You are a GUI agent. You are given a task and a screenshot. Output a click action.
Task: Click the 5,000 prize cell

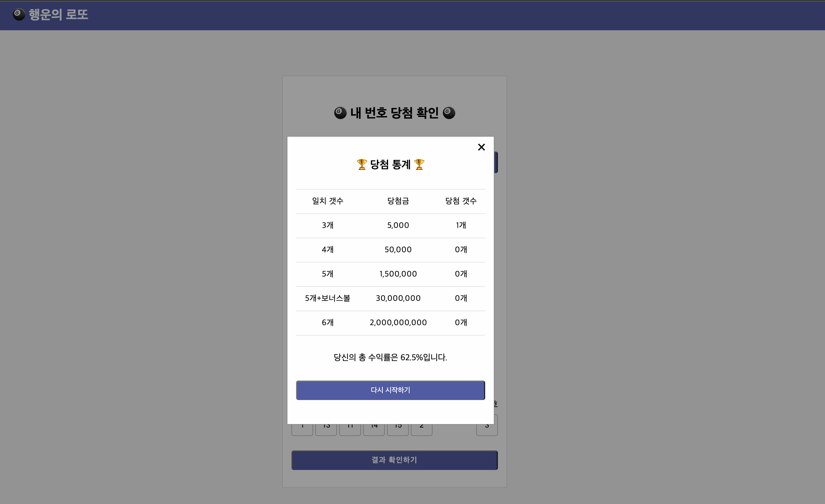[398, 225]
